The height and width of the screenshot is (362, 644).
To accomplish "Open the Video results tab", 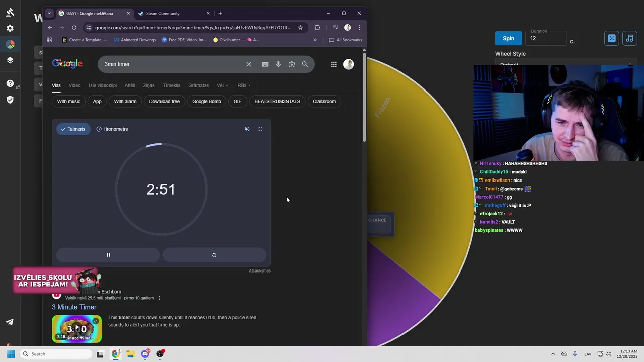I will pos(74,85).
